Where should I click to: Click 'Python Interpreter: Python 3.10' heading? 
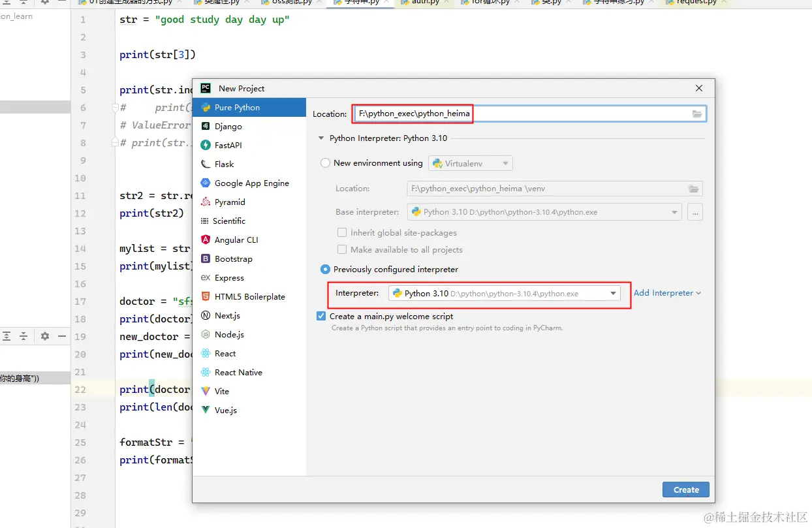coord(388,138)
